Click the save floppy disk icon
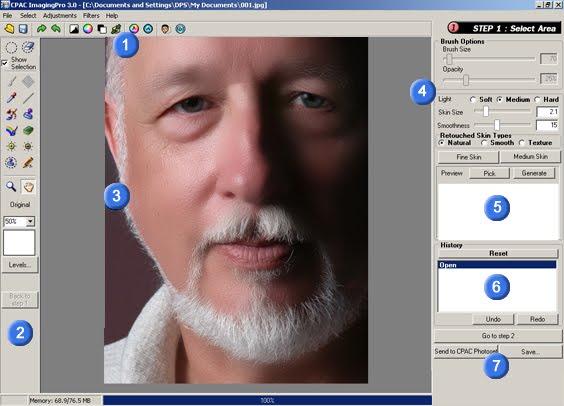 (23, 29)
